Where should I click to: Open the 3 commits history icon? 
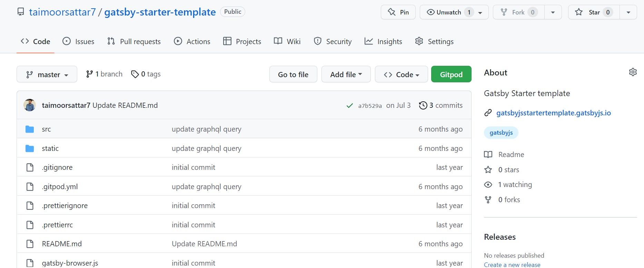[x=423, y=105]
